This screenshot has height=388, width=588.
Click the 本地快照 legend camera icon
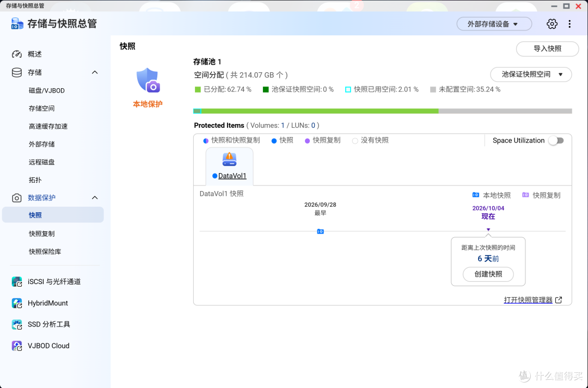pos(475,195)
